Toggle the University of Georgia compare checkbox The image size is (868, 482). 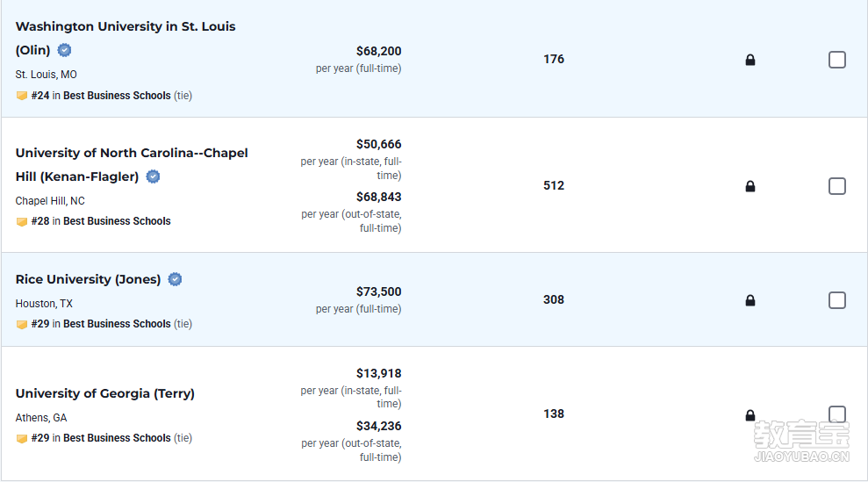(x=837, y=414)
